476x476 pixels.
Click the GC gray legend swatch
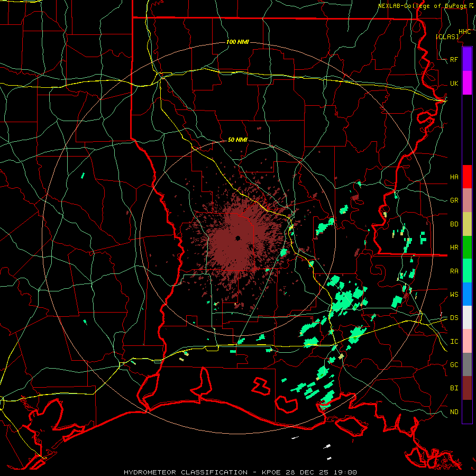click(x=467, y=364)
